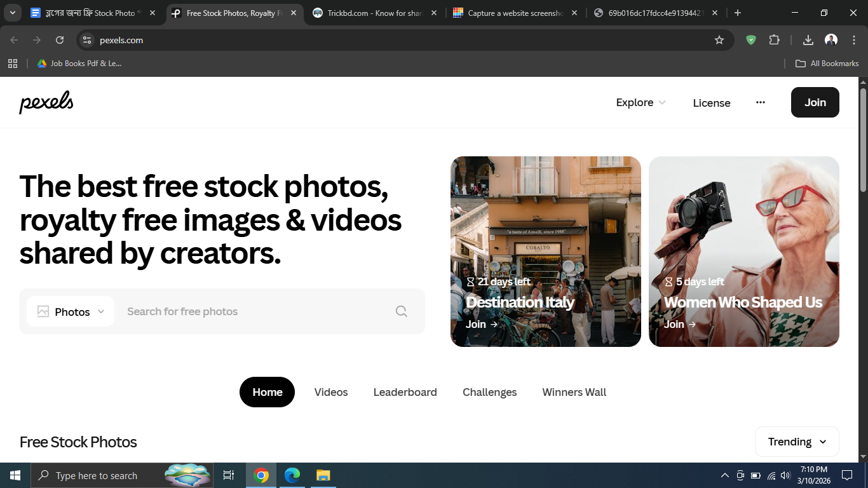This screenshot has width=868, height=488.
Task: Open the green shield extension icon
Action: coord(751,40)
